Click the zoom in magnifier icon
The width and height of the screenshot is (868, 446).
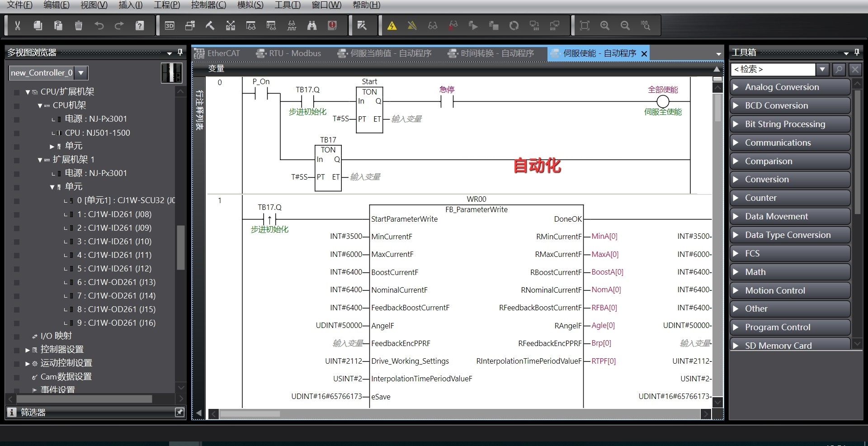pos(605,25)
